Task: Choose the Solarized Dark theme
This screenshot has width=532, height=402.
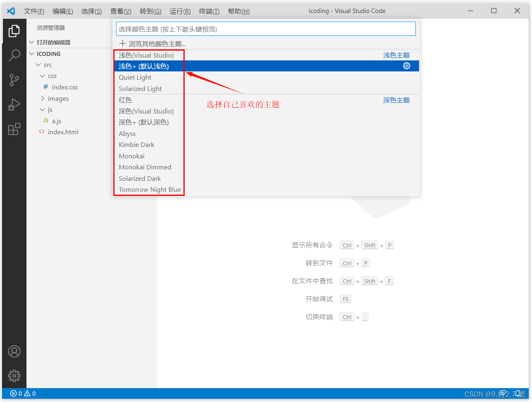Action: coord(139,178)
